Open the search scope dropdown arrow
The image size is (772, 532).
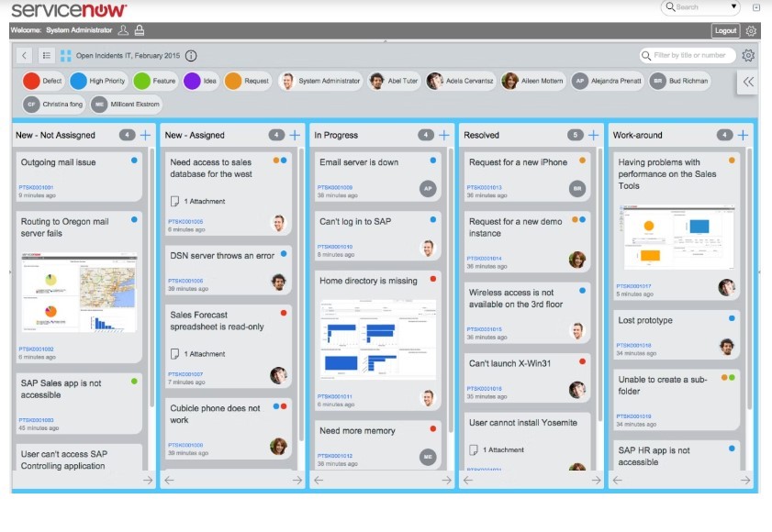pyautogui.click(x=732, y=7)
